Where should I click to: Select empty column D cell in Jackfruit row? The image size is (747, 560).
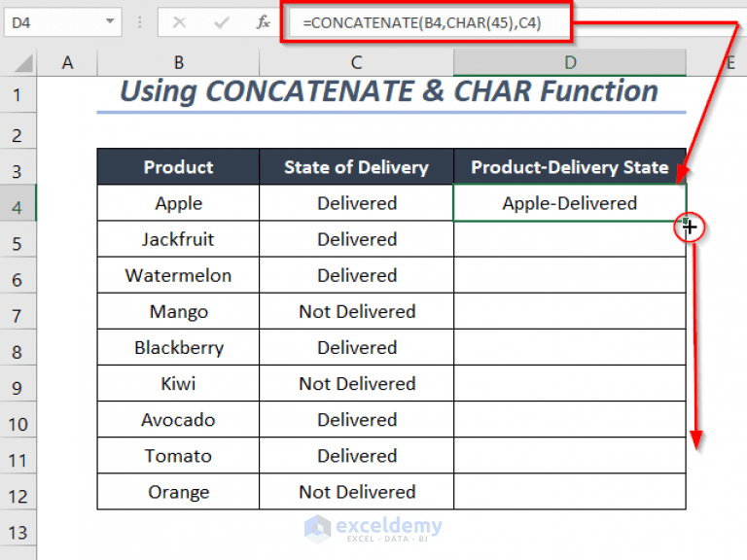pos(570,239)
